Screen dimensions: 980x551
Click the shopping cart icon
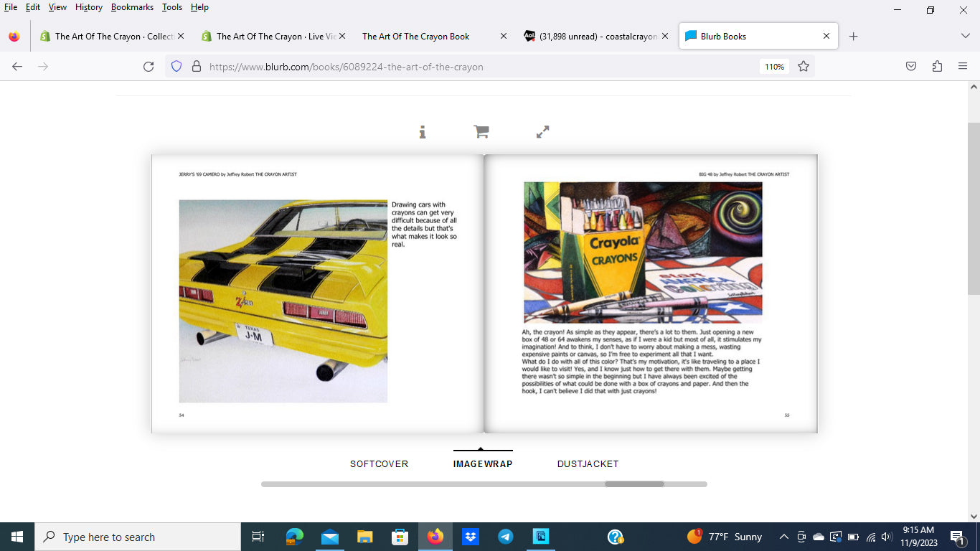481,132
